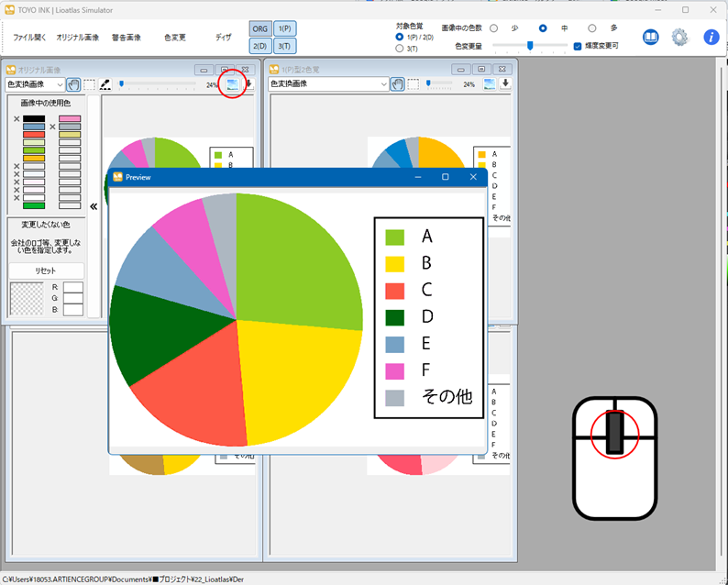Uncheck the 輝度変更可 checkbox
Image resolution: width=728 pixels, height=585 pixels.
[x=578, y=45]
